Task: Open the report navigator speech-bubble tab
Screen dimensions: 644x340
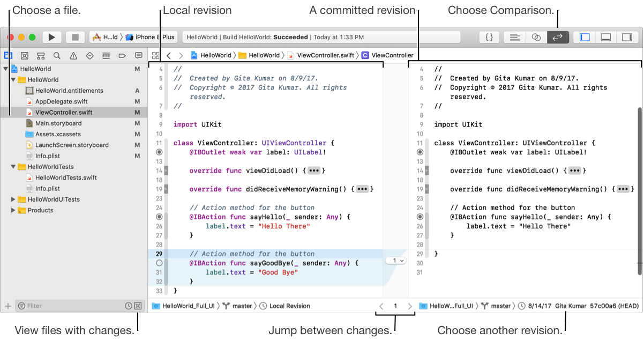Action: pos(139,55)
